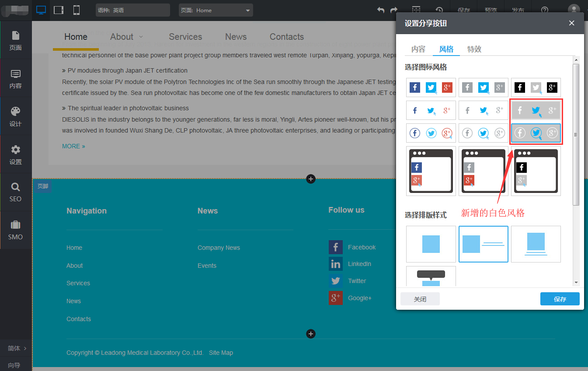Choose the icon-only layout style

click(x=431, y=244)
